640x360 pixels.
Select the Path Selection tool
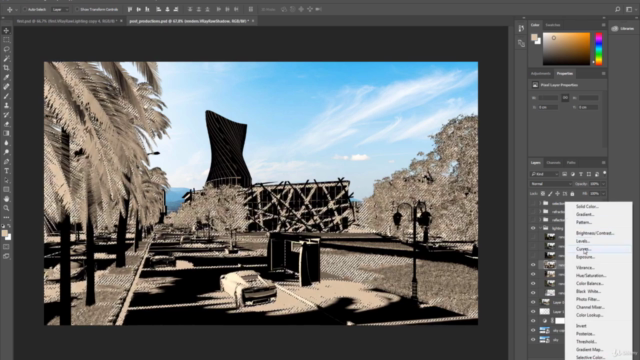click(x=6, y=180)
